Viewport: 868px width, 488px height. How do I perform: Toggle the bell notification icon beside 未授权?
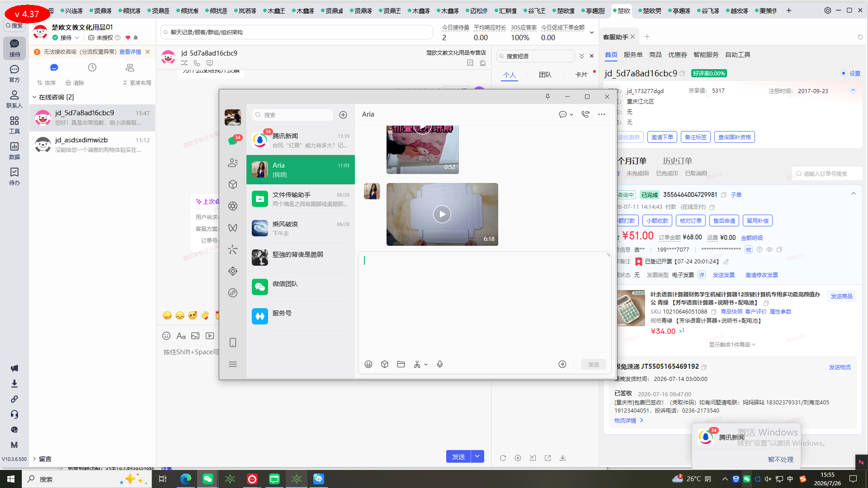tap(136, 38)
